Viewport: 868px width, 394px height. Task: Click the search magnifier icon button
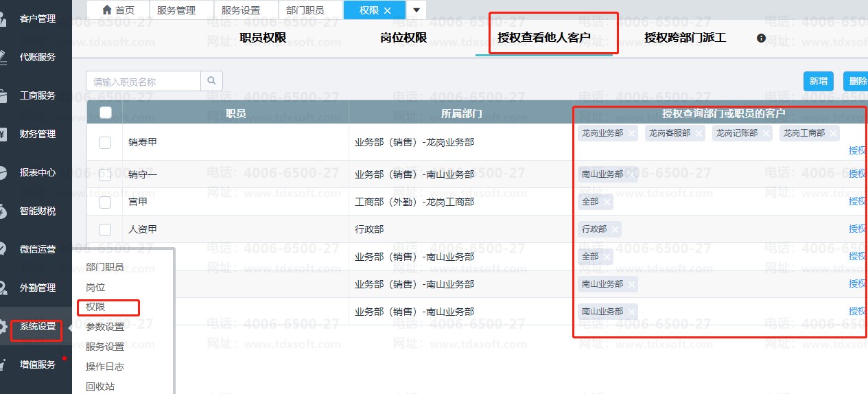pyautogui.click(x=211, y=81)
